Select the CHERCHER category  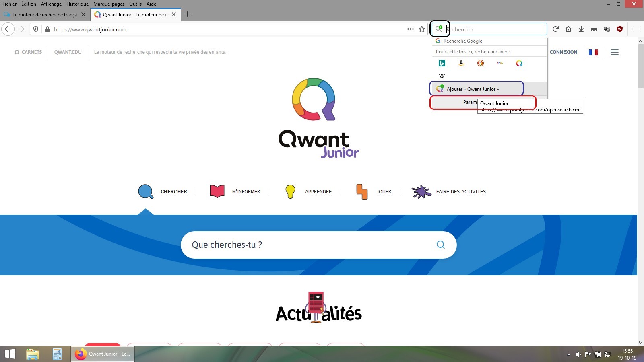(163, 192)
